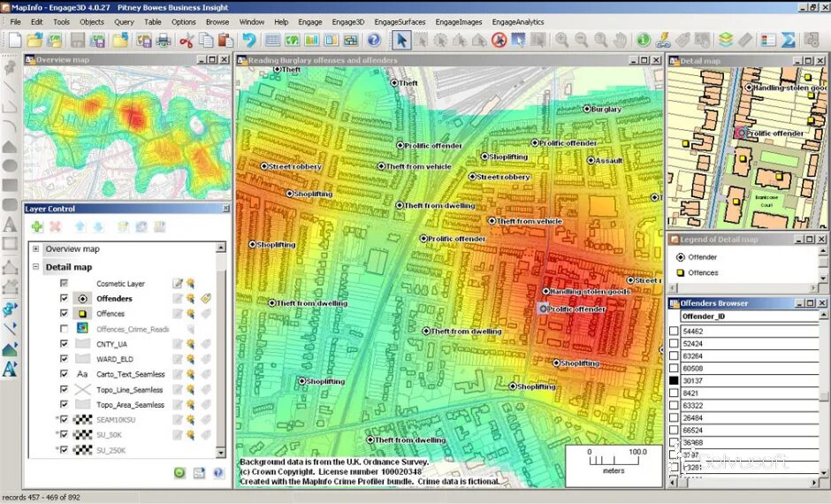Check the row box for Offender 54462
The image size is (831, 504).
click(x=674, y=331)
